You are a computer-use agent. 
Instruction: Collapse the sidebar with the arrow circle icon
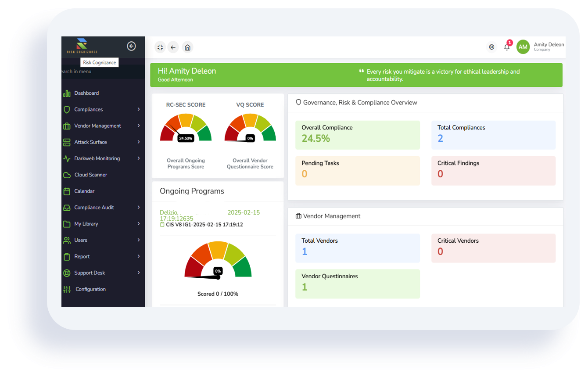coord(131,46)
